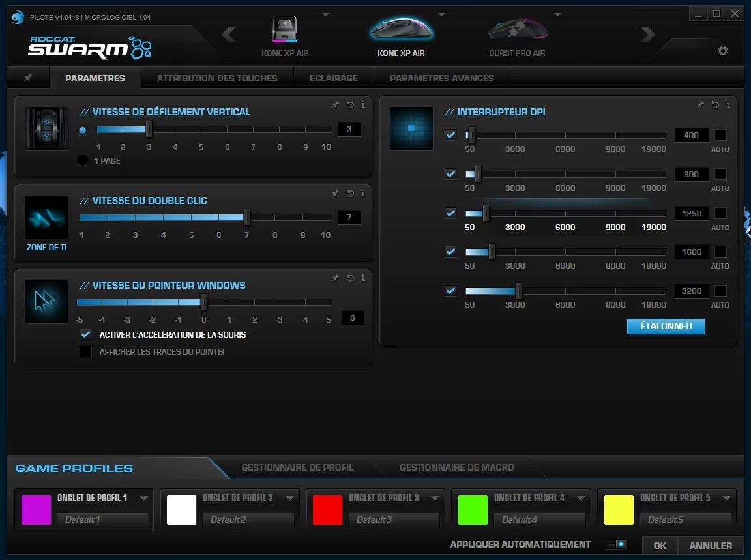Select the vertical scroll speed radio button
This screenshot has width=751, height=560.
82,130
